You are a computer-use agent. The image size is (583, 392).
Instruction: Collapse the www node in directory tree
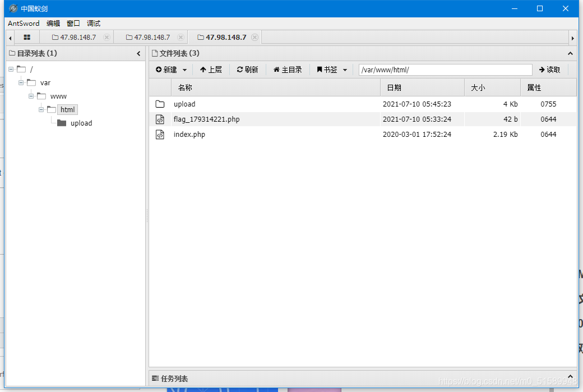point(31,96)
